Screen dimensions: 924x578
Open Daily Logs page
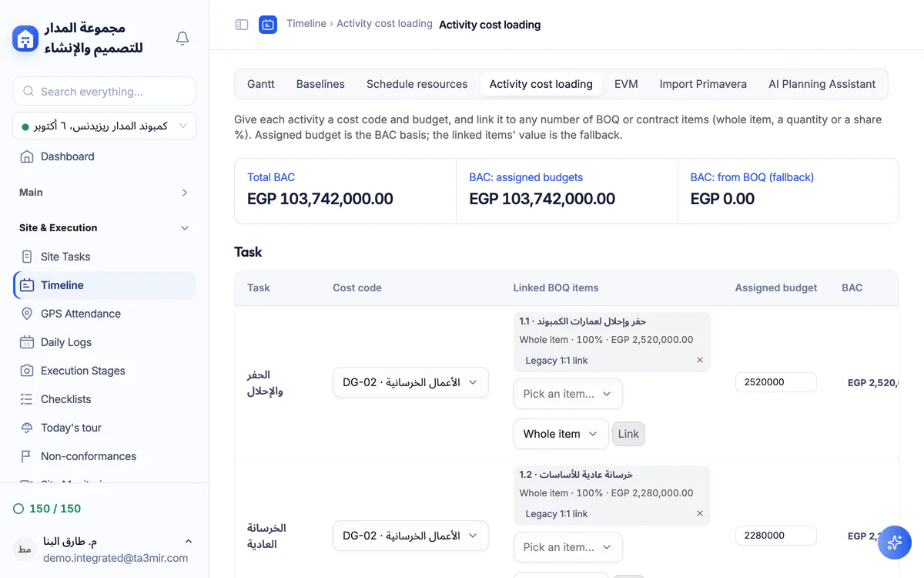click(x=105, y=342)
